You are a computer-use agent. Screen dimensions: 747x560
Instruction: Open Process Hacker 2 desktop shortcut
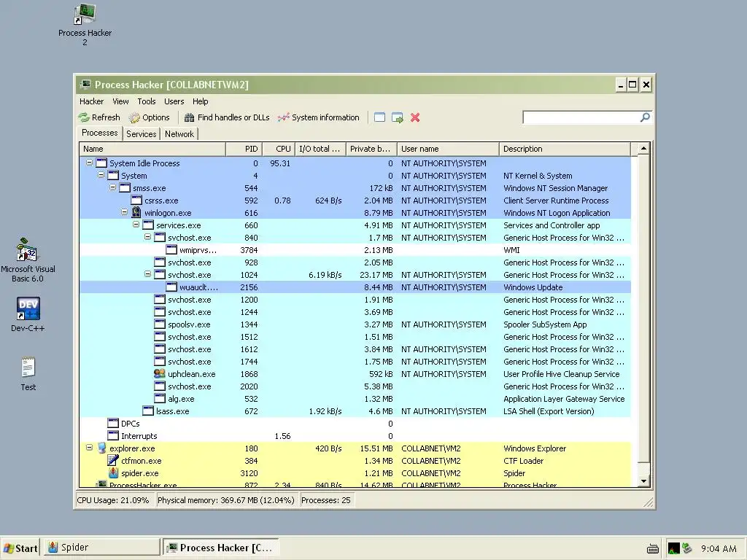pos(85,25)
